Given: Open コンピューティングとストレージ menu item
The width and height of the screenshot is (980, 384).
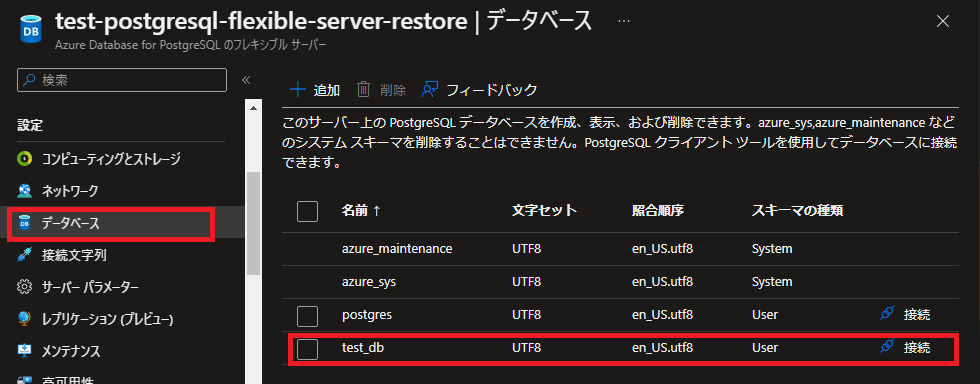Looking at the screenshot, I should tap(111, 158).
